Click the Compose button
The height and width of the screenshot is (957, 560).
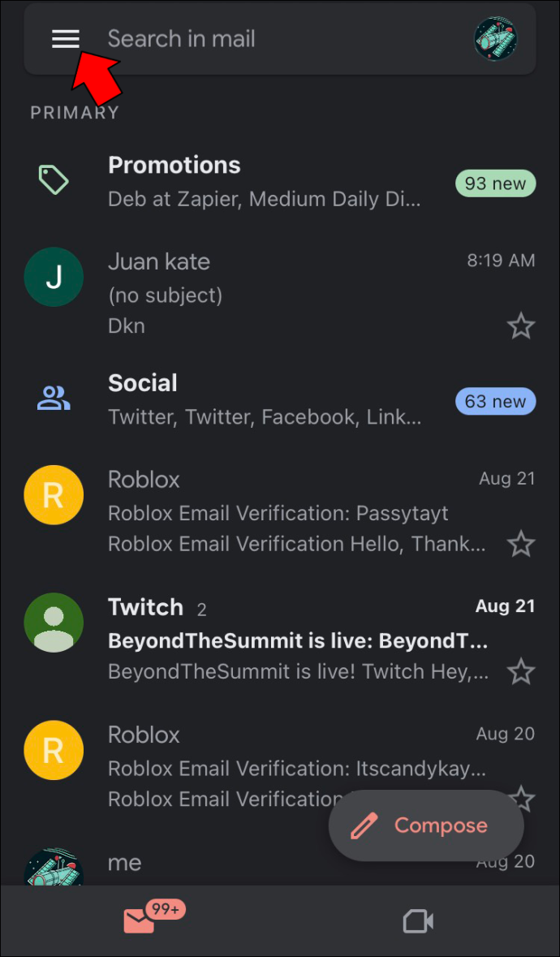426,826
